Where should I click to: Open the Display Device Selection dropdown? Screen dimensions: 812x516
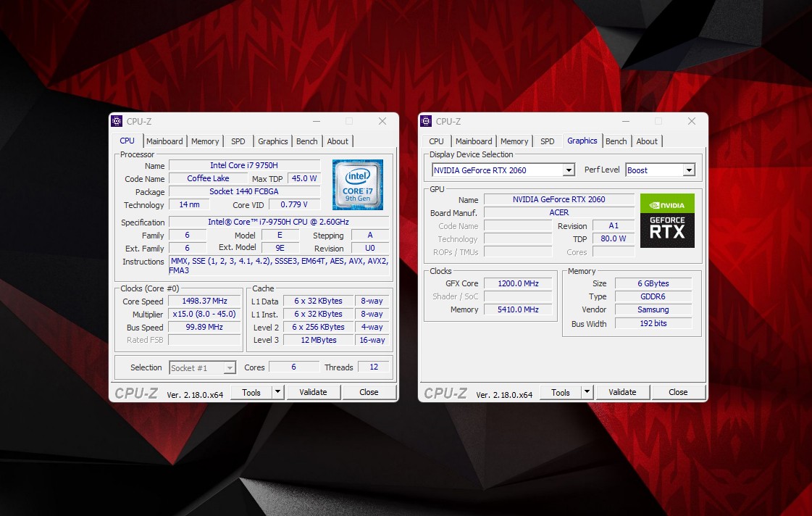(x=569, y=170)
